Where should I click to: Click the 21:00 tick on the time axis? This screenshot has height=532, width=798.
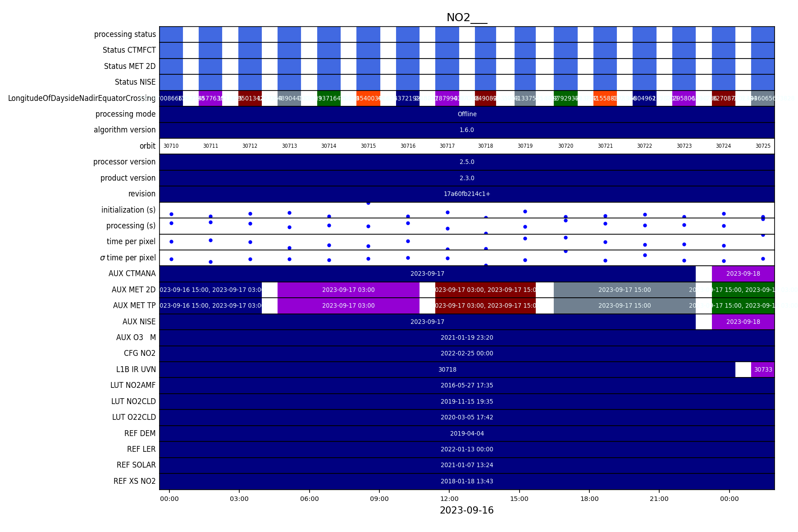pos(659,499)
